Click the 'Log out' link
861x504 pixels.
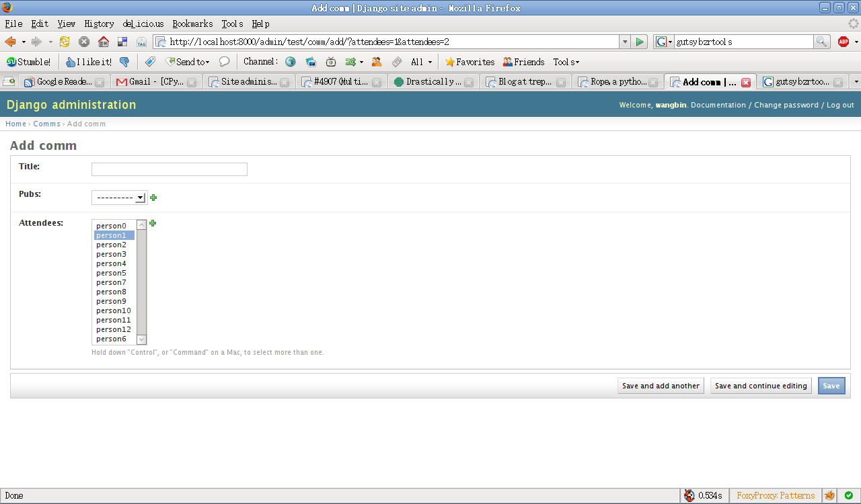pyautogui.click(x=840, y=105)
